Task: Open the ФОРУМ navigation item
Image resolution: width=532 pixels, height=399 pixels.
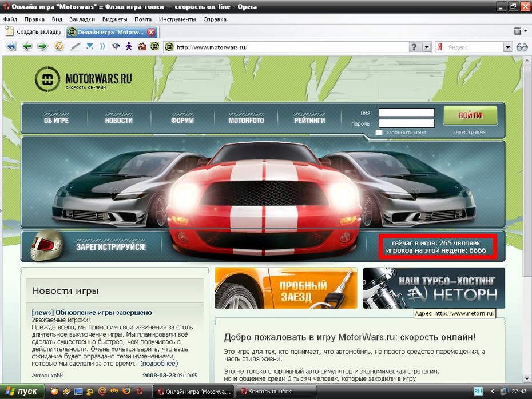Action: 182,121
